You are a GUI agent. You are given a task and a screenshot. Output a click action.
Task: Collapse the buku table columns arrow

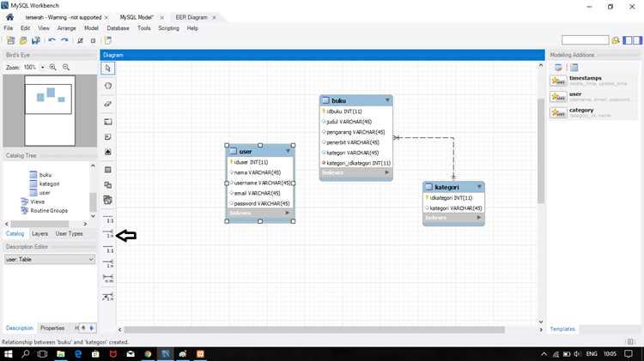(x=387, y=100)
